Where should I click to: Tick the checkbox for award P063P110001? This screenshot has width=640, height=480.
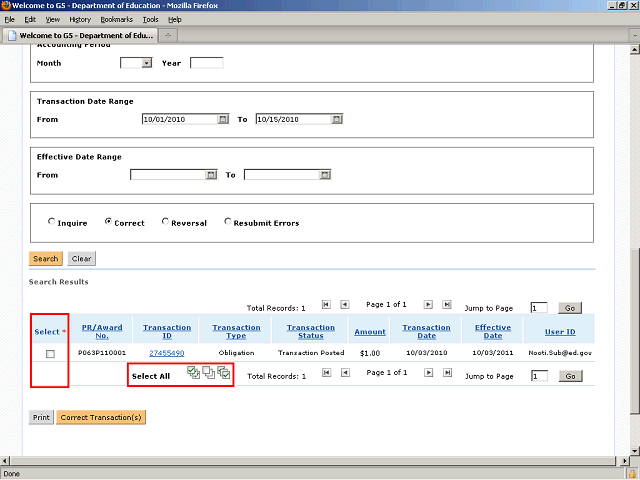[50, 354]
